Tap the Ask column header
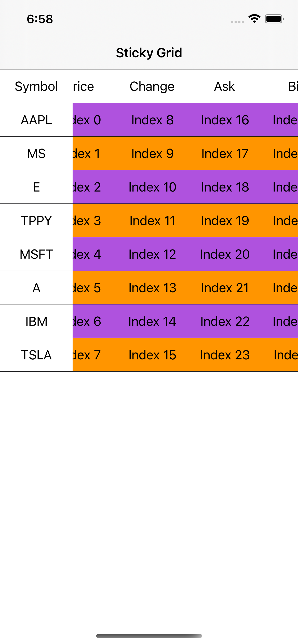The width and height of the screenshot is (298, 644). [x=224, y=86]
